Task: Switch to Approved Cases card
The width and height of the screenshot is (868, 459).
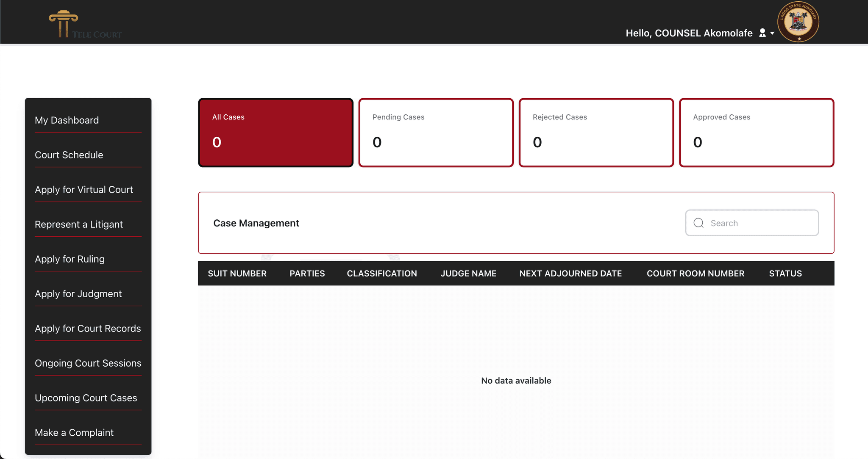Action: (757, 133)
